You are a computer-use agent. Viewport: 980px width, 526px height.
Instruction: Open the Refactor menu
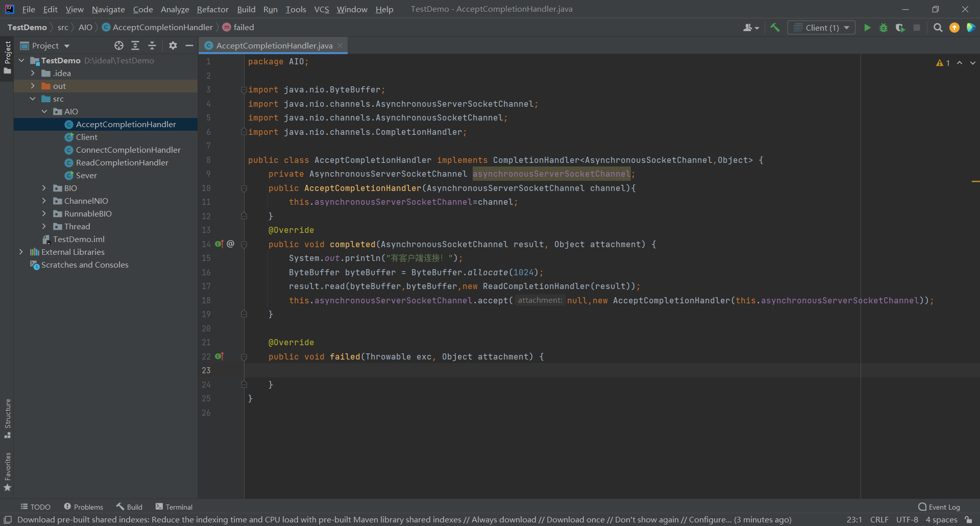coord(212,9)
